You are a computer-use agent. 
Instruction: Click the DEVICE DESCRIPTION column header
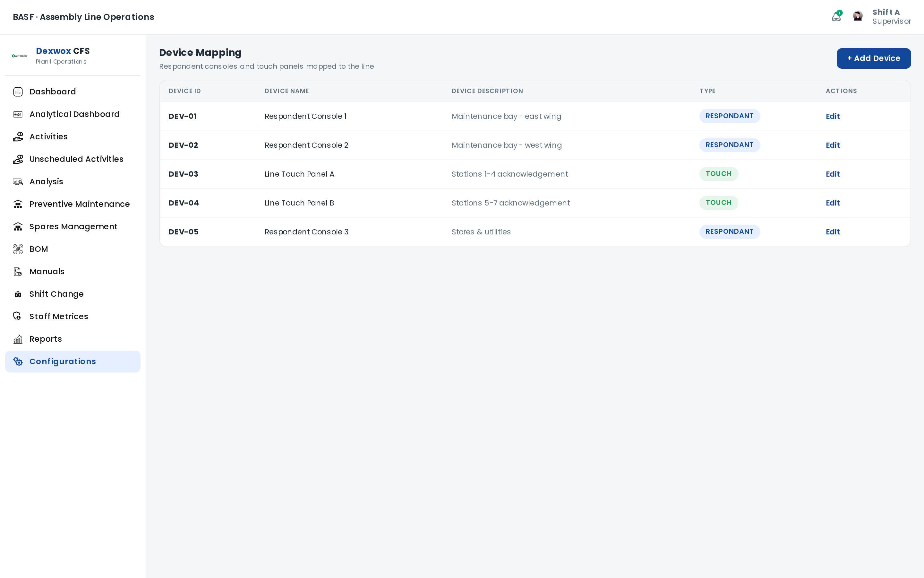coord(487,91)
